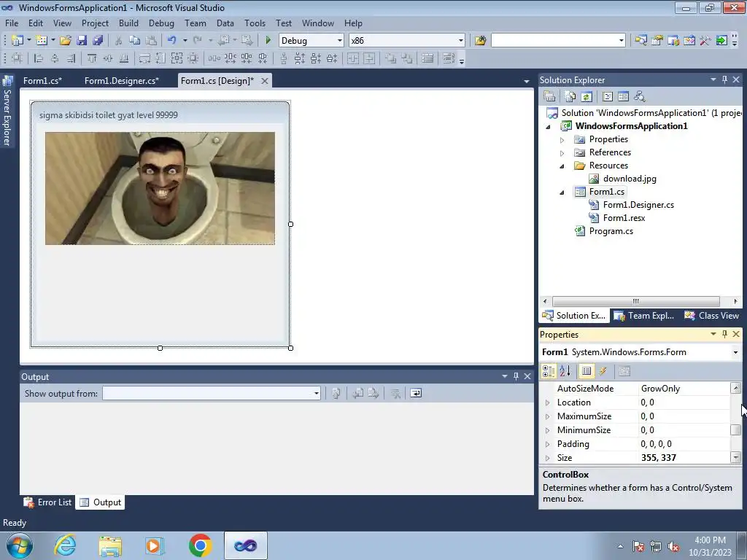Expand the Properties node in Solution Explorer

562,140
